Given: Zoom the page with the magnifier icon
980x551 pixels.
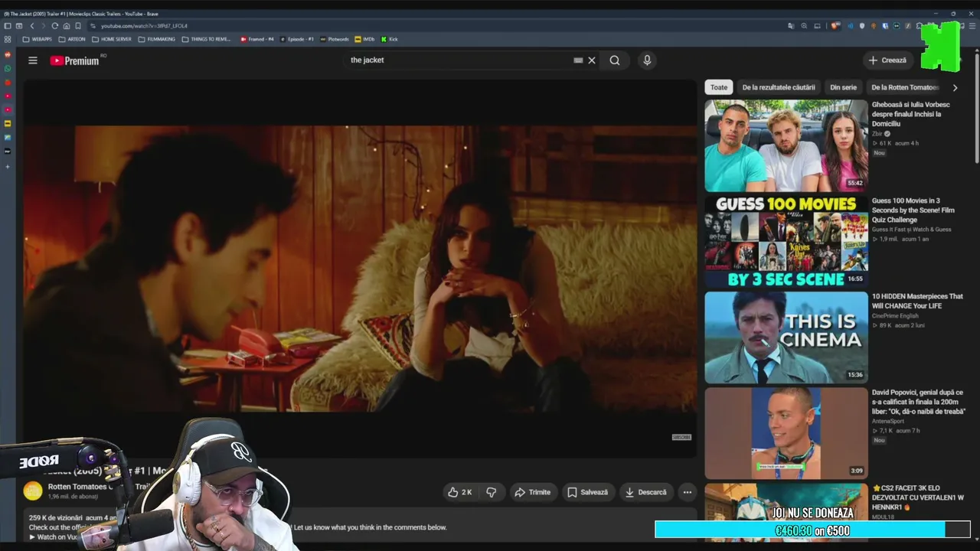Looking at the screenshot, I should [804, 26].
